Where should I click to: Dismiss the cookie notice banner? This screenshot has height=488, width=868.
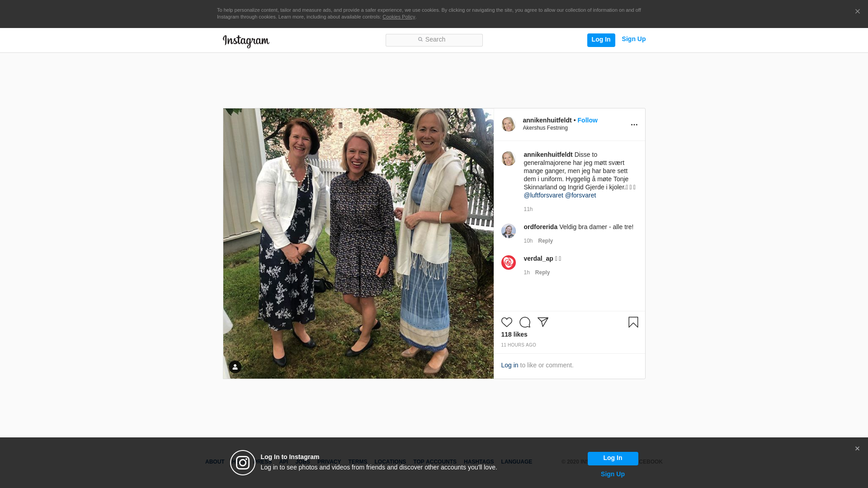pyautogui.click(x=857, y=11)
